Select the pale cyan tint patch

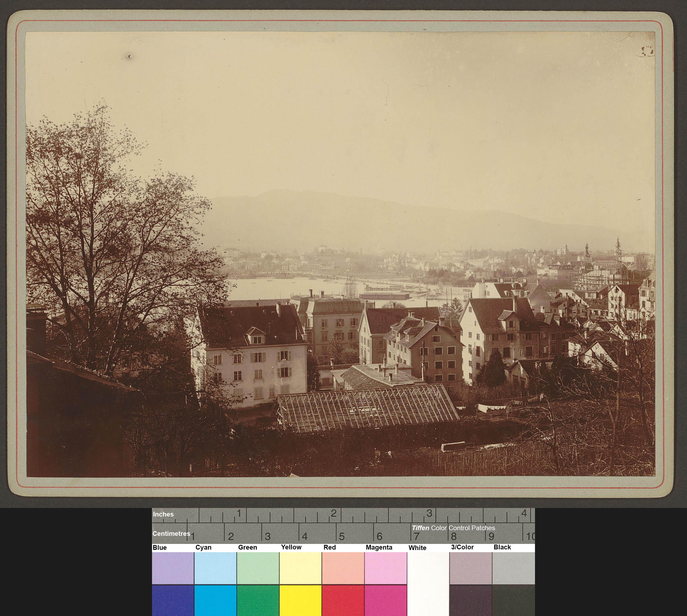(x=215, y=568)
